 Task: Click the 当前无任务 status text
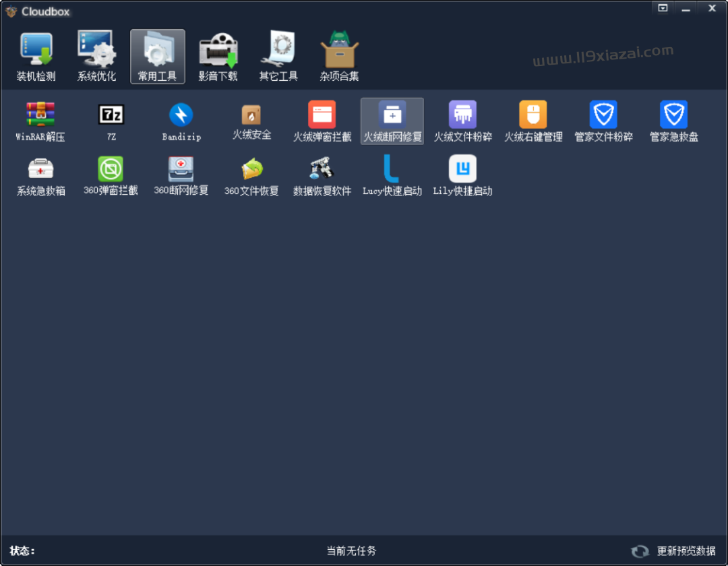point(351,551)
